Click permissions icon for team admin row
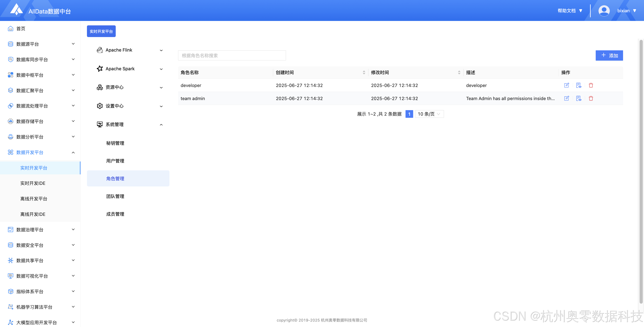Viewport: 644px width, 327px height. point(579,98)
